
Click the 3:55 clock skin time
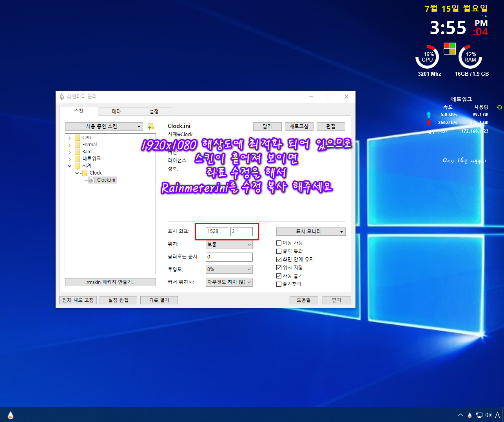click(x=448, y=28)
